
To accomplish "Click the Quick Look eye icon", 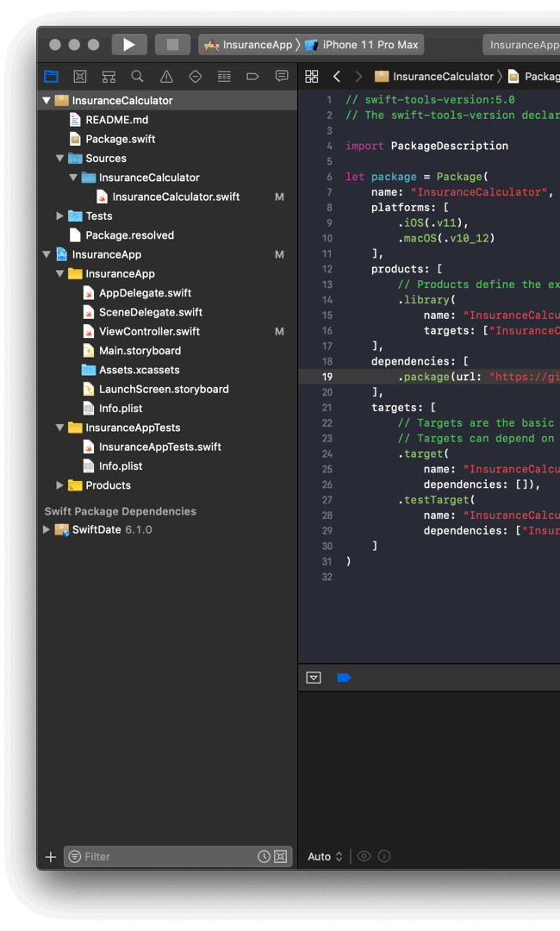I will coord(364,856).
